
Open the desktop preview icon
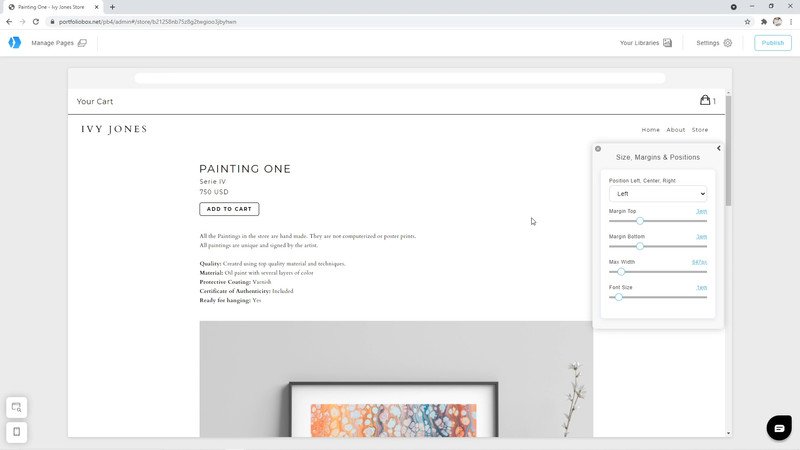(x=17, y=408)
